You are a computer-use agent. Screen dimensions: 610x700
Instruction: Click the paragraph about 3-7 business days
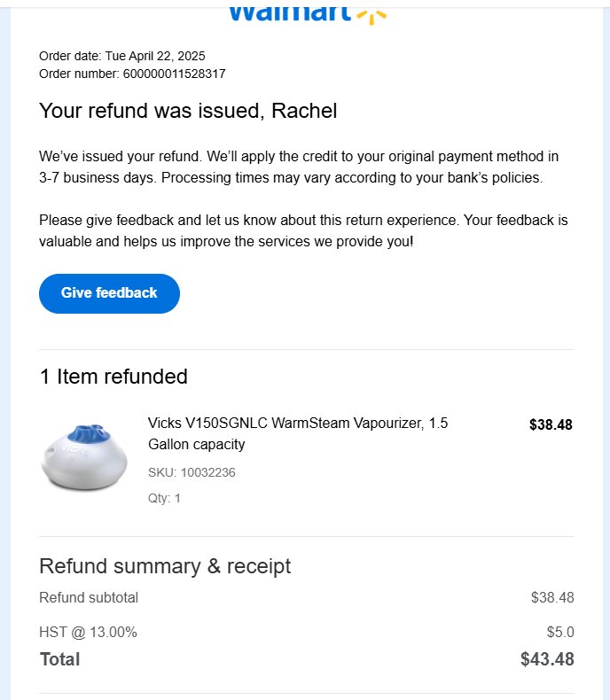tap(299, 167)
